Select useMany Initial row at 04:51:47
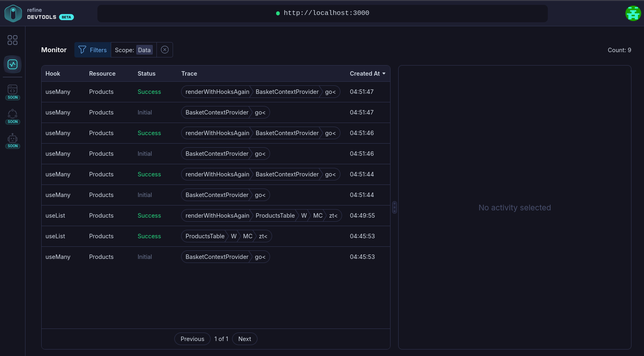Image resolution: width=644 pixels, height=356 pixels. coord(216,112)
